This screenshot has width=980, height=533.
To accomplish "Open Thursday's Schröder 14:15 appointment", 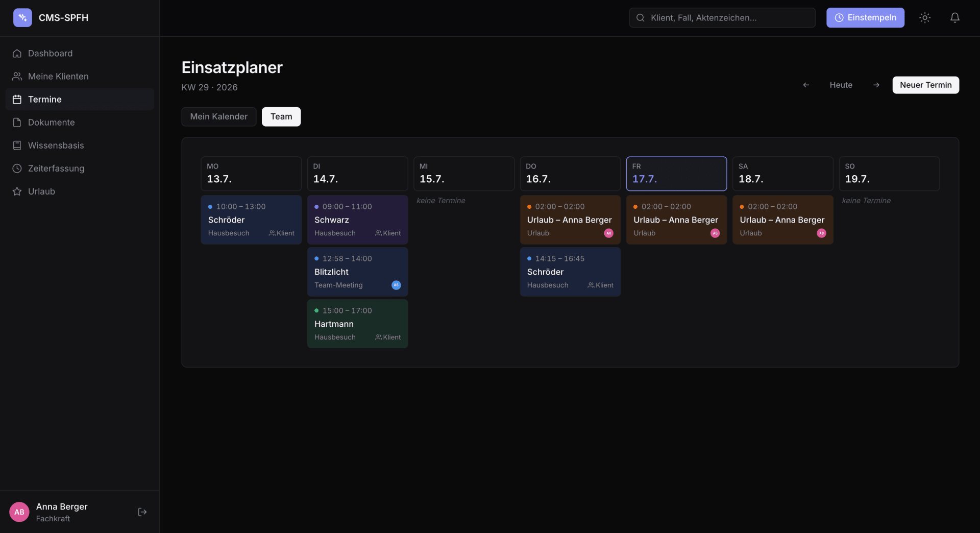I will pyautogui.click(x=570, y=272).
